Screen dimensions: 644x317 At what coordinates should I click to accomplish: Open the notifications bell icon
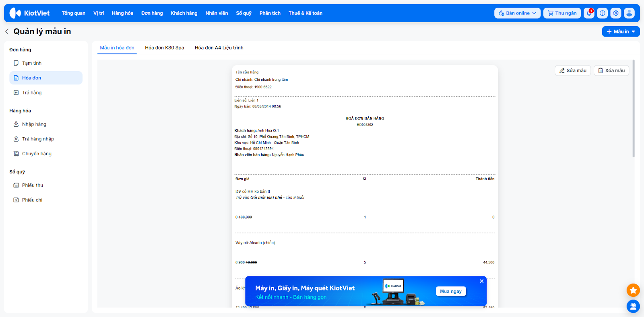click(589, 13)
